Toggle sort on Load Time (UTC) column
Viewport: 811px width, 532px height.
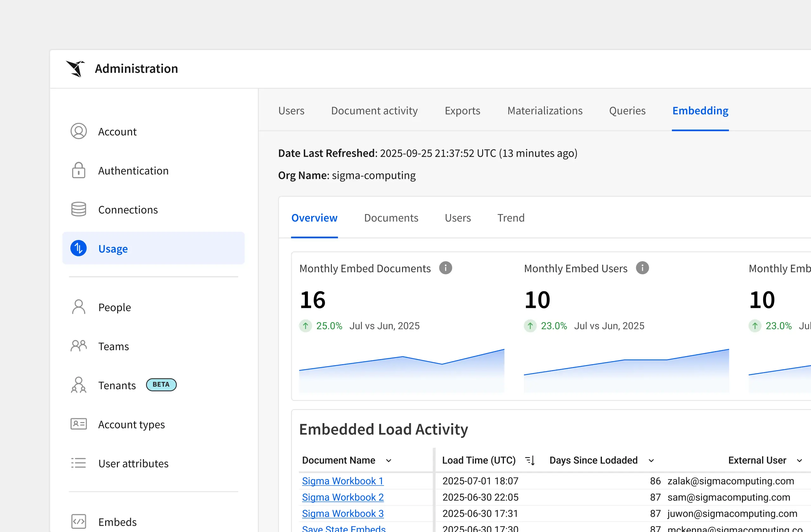[x=530, y=460]
